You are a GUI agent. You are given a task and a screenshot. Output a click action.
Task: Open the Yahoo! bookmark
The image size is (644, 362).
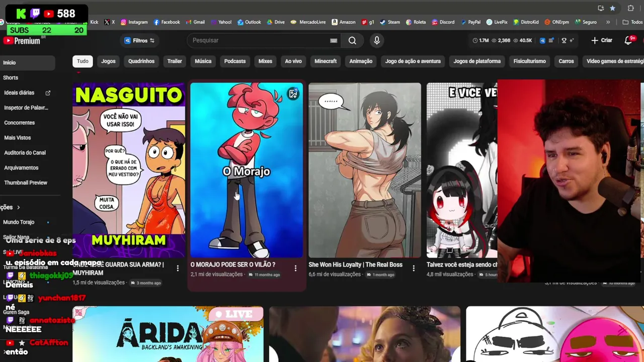coord(221,22)
